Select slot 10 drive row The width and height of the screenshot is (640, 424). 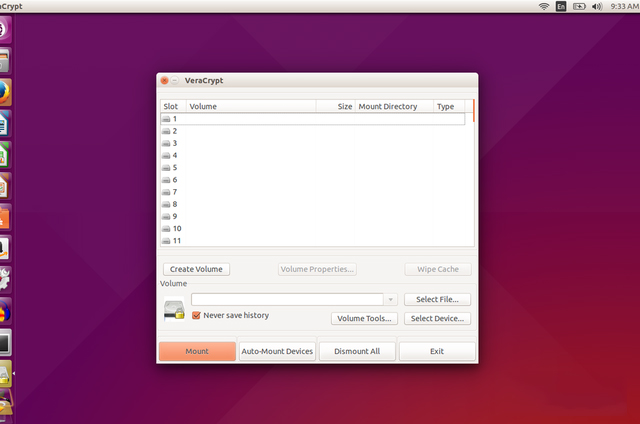tap(313, 229)
